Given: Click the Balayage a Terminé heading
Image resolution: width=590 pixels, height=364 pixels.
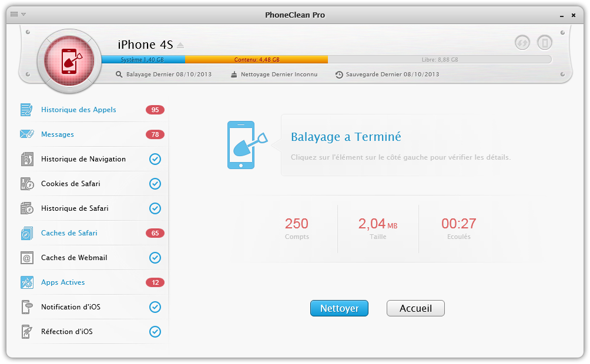Looking at the screenshot, I should click(x=346, y=137).
